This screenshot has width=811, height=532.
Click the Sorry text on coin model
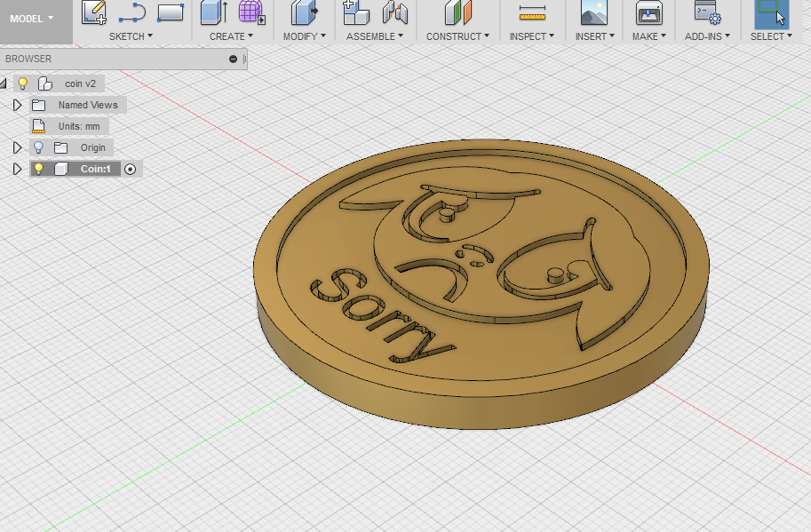tap(382, 315)
